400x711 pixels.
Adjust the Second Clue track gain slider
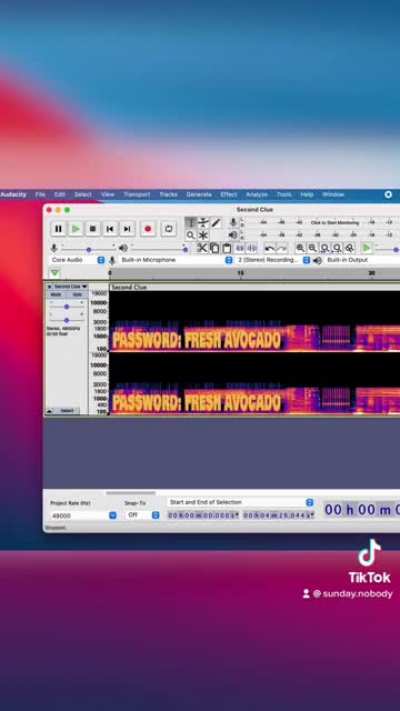(x=66, y=307)
